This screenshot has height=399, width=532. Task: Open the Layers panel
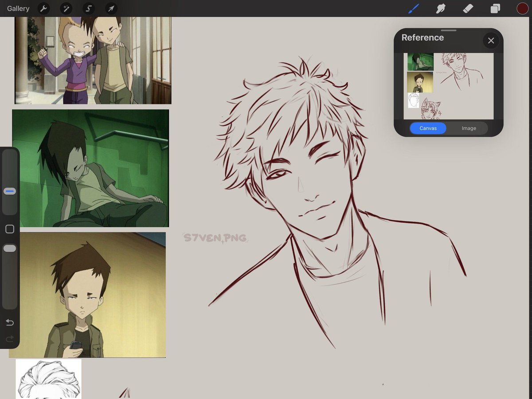click(495, 8)
